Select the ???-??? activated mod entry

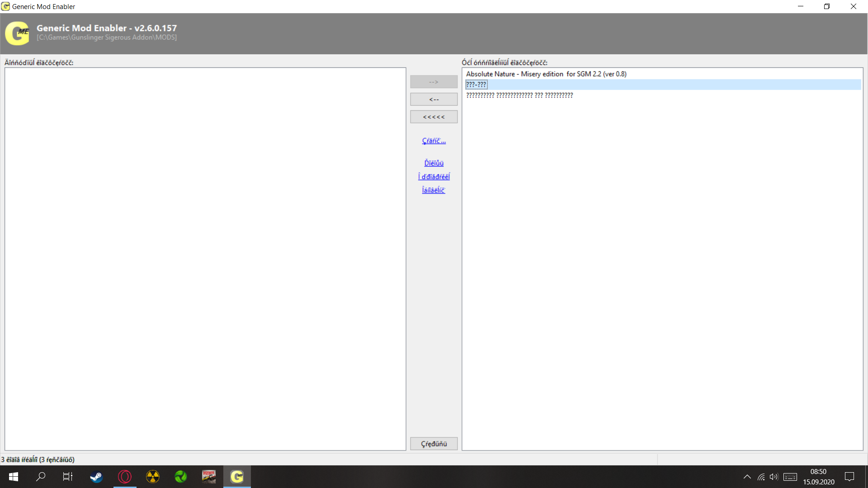point(476,84)
